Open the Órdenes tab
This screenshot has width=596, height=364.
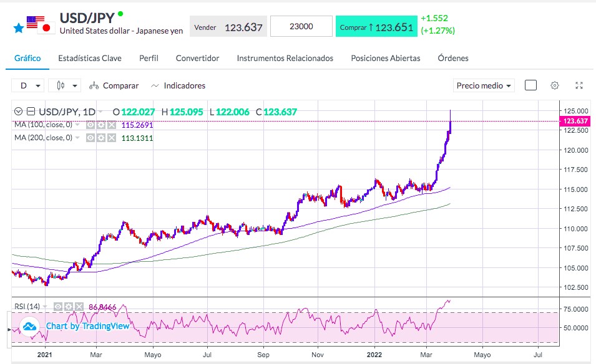pyautogui.click(x=452, y=58)
